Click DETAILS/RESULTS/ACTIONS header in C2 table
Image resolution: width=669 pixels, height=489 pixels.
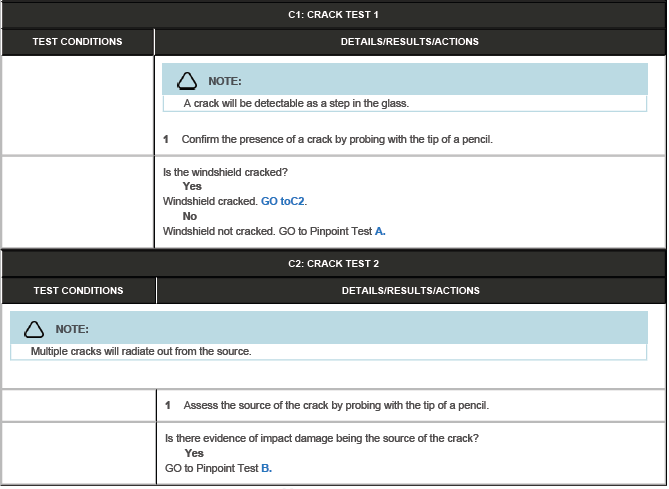tap(410, 291)
